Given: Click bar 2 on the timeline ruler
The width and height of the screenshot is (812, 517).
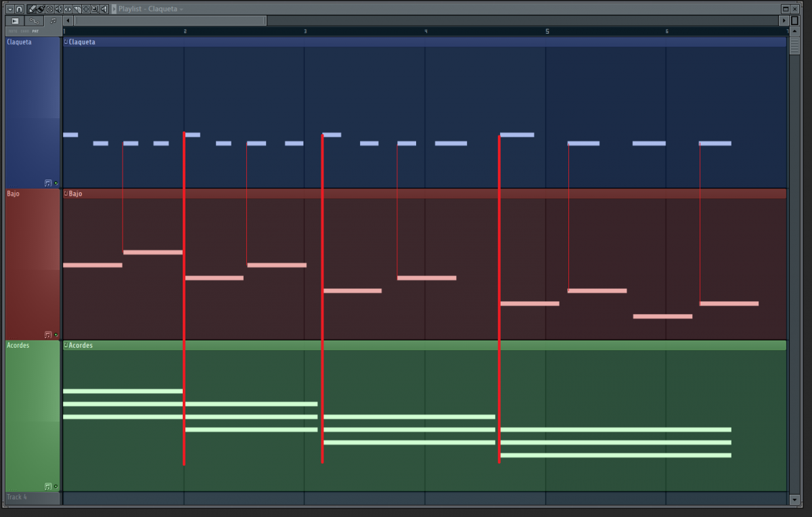Looking at the screenshot, I should [x=185, y=31].
